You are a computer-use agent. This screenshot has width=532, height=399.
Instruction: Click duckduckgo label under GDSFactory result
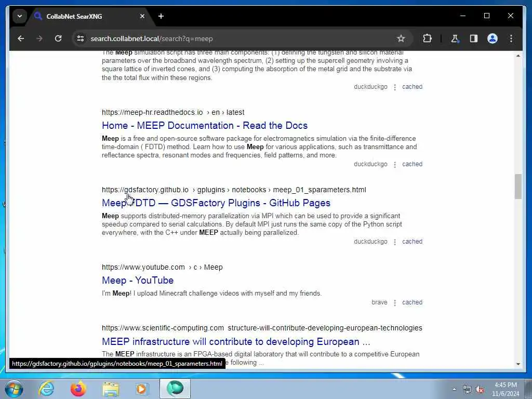click(370, 242)
